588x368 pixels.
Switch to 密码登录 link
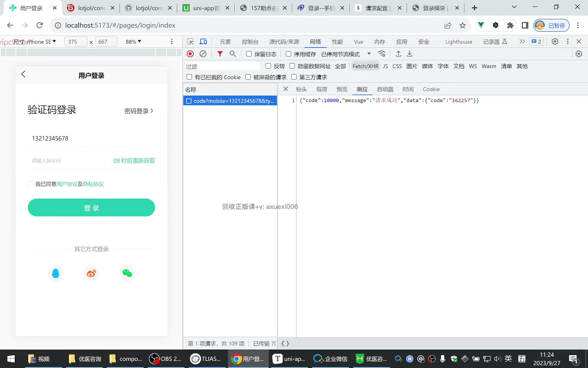tap(139, 111)
